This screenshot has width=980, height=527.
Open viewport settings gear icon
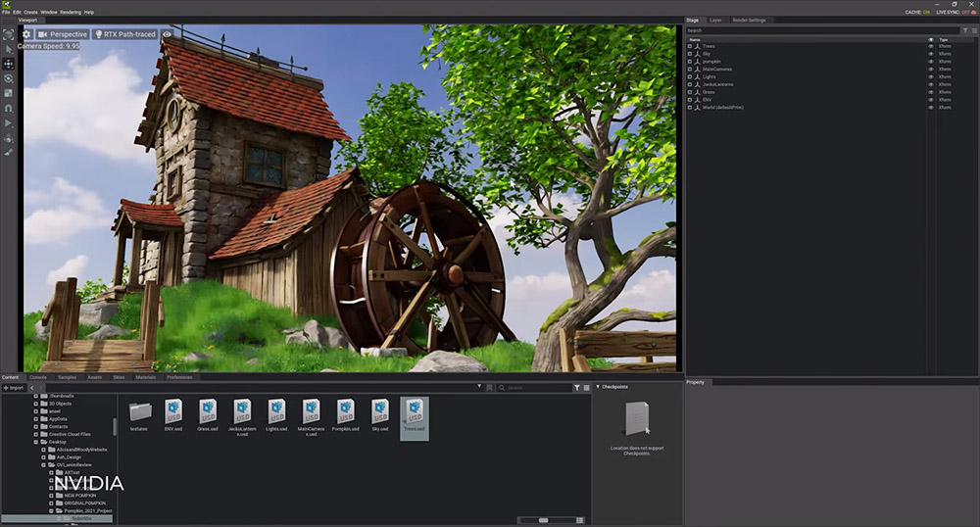(27, 34)
